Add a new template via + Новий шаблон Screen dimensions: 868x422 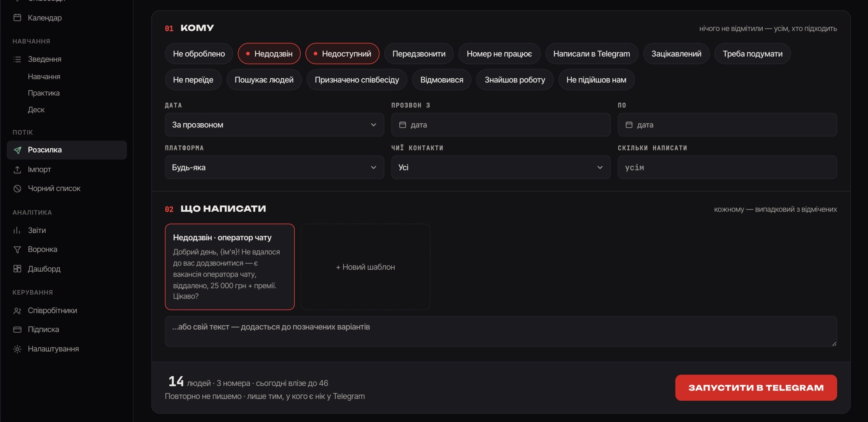click(x=365, y=267)
